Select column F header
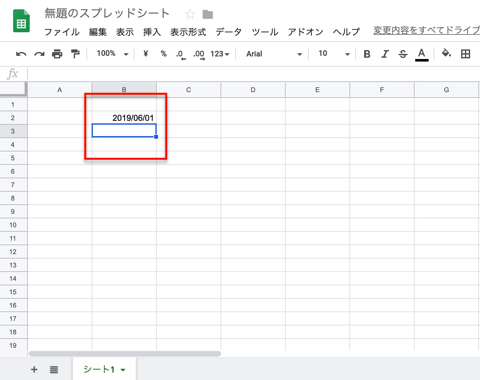 coord(382,90)
